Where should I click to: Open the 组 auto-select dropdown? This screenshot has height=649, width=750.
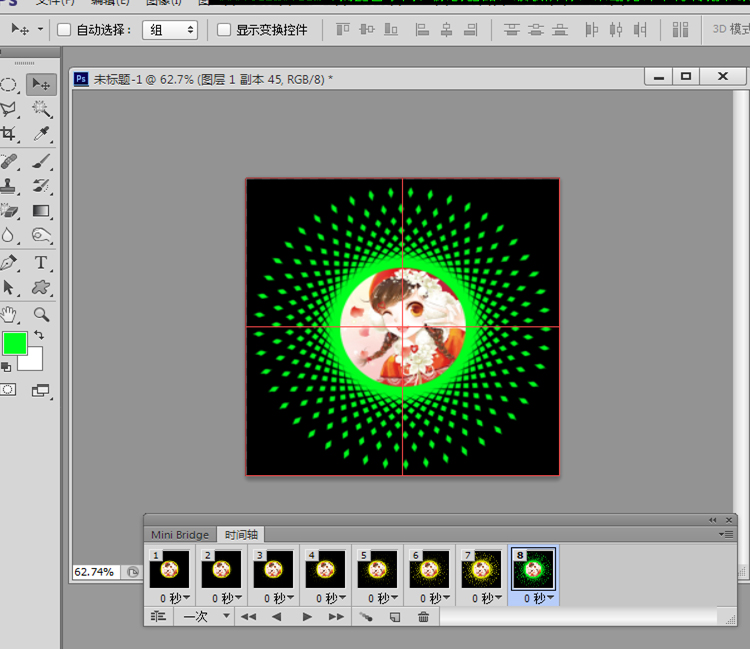pyautogui.click(x=170, y=30)
